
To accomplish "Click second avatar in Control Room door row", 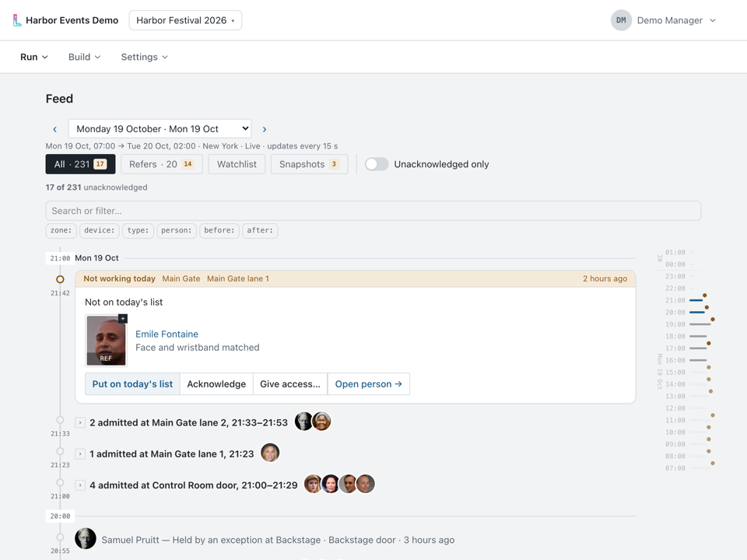I will [331, 485].
